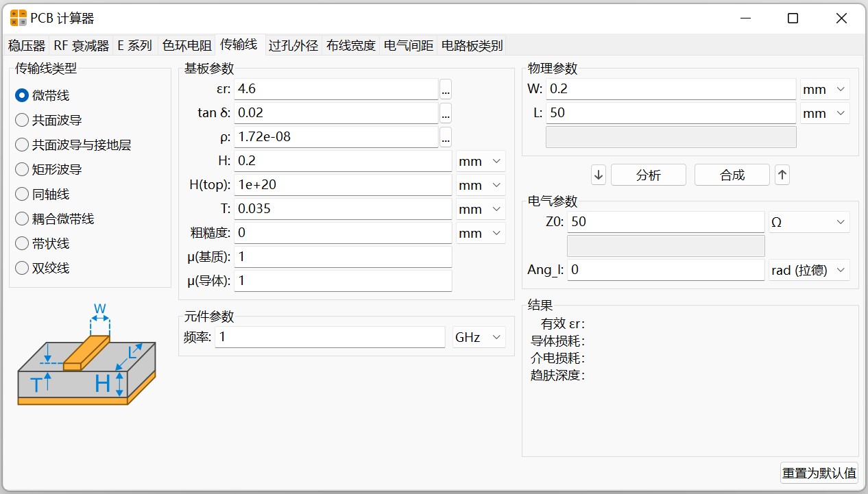Select 矩形波导 radio button
Viewport: 868px width, 494px height.
pos(49,169)
